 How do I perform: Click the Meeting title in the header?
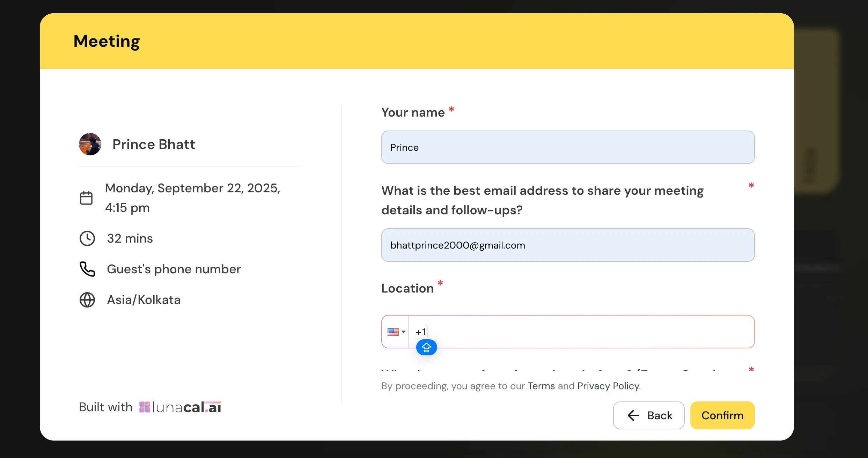106,41
